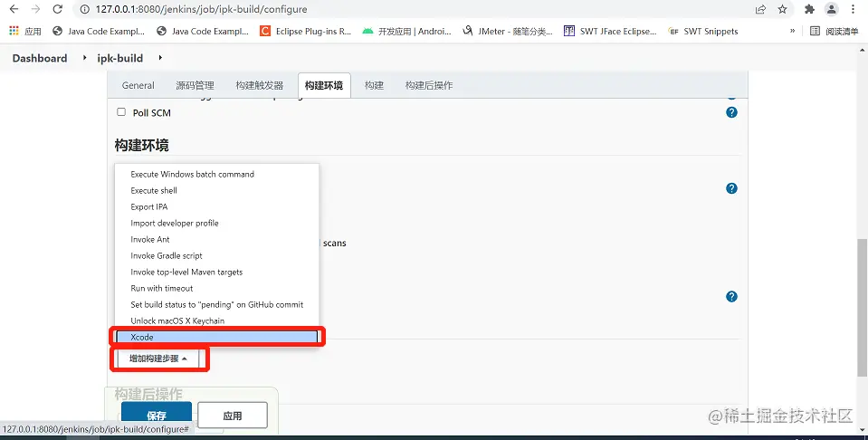This screenshot has height=440, width=868.
Task: Click the browser back arrow
Action: (x=14, y=9)
